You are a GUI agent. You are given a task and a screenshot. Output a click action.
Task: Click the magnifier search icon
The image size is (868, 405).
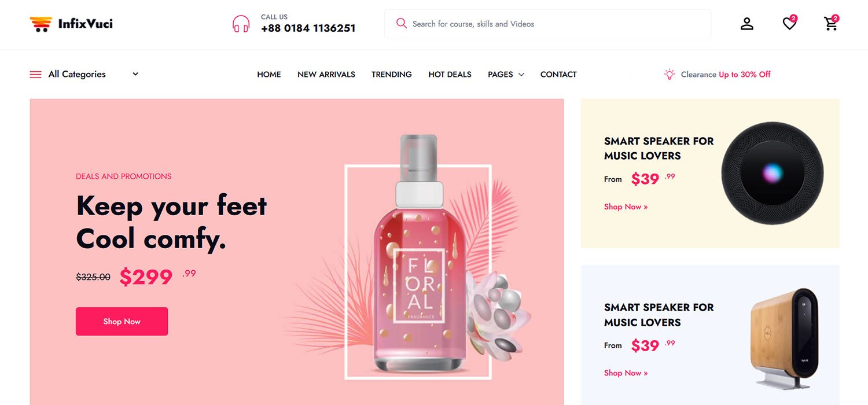pyautogui.click(x=401, y=23)
